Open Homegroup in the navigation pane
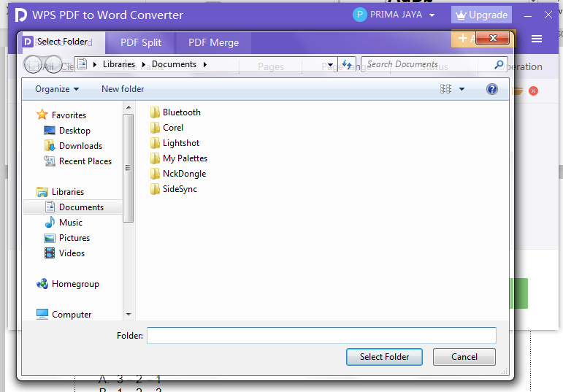This screenshot has height=392, width=563. click(x=68, y=284)
